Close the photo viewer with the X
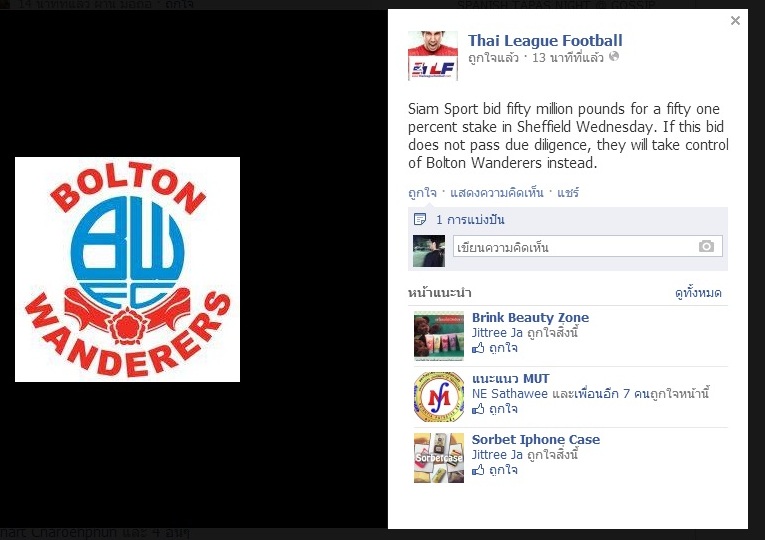The height and width of the screenshot is (540, 765). [735, 20]
